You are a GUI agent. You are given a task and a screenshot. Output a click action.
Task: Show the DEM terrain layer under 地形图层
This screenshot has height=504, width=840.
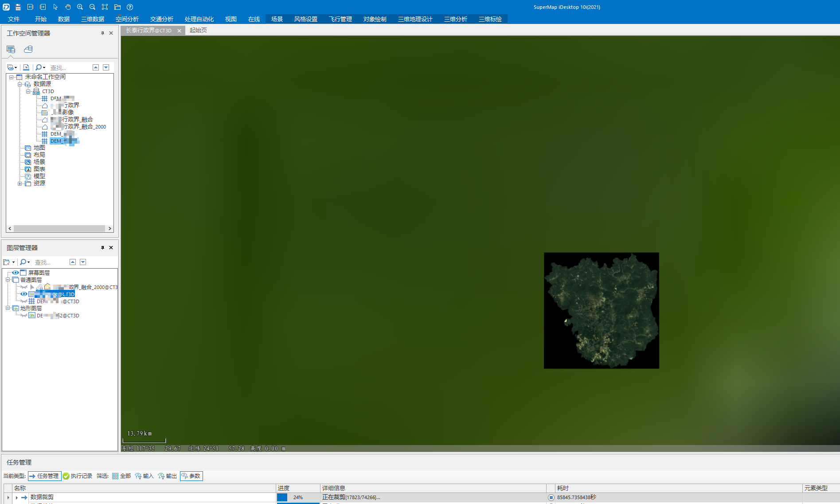(24, 316)
